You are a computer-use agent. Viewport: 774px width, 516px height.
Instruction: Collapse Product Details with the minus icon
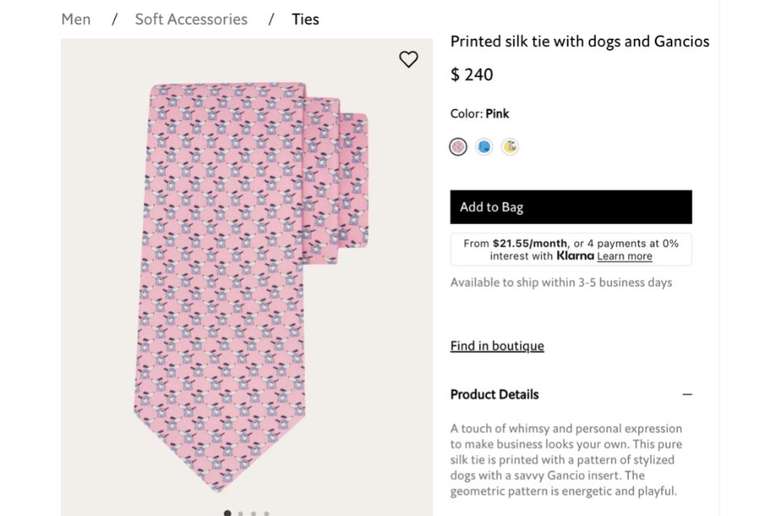(687, 395)
